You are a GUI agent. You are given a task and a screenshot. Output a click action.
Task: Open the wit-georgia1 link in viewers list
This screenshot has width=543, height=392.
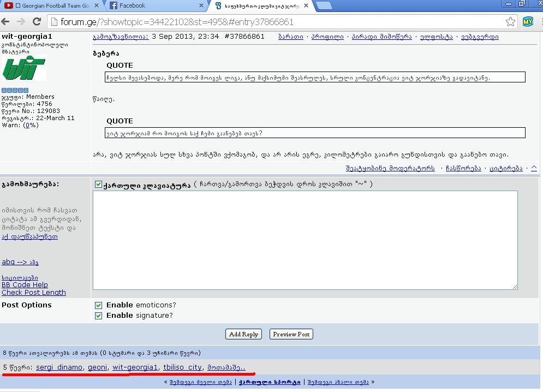(x=135, y=367)
